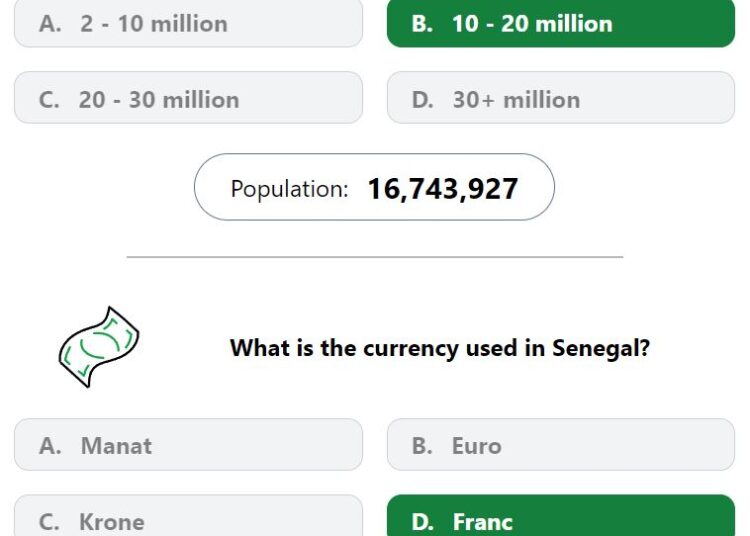Click the Senegal currency question text
Screen dimensions: 750x536
[440, 348]
